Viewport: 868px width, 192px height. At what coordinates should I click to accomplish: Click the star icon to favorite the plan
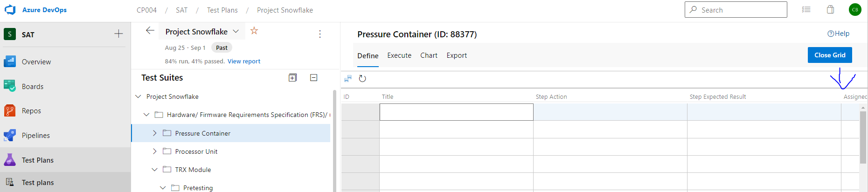pyautogui.click(x=254, y=31)
